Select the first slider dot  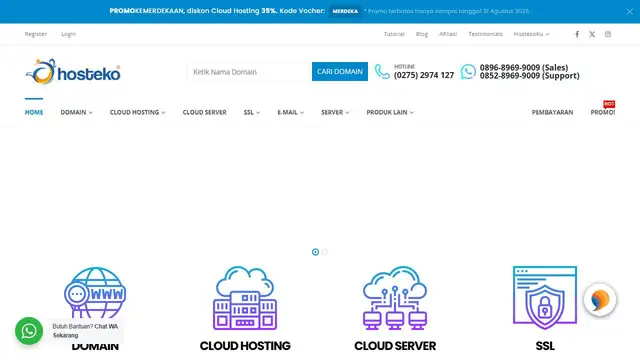click(x=315, y=252)
